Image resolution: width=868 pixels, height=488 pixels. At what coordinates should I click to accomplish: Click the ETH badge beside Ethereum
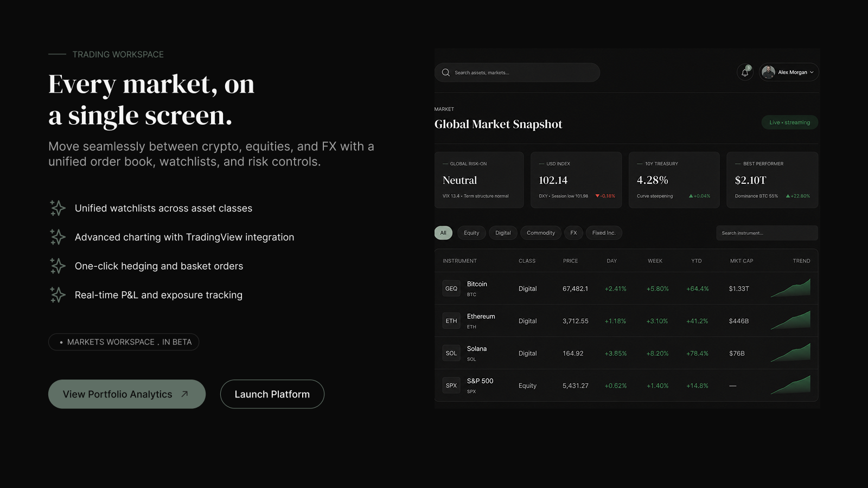(451, 321)
